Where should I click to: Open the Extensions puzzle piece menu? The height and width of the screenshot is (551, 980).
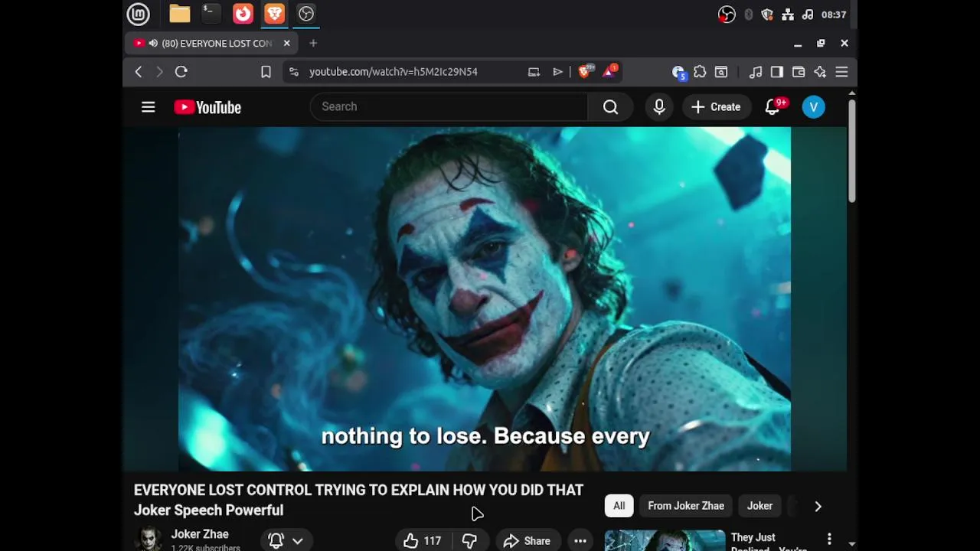700,72
